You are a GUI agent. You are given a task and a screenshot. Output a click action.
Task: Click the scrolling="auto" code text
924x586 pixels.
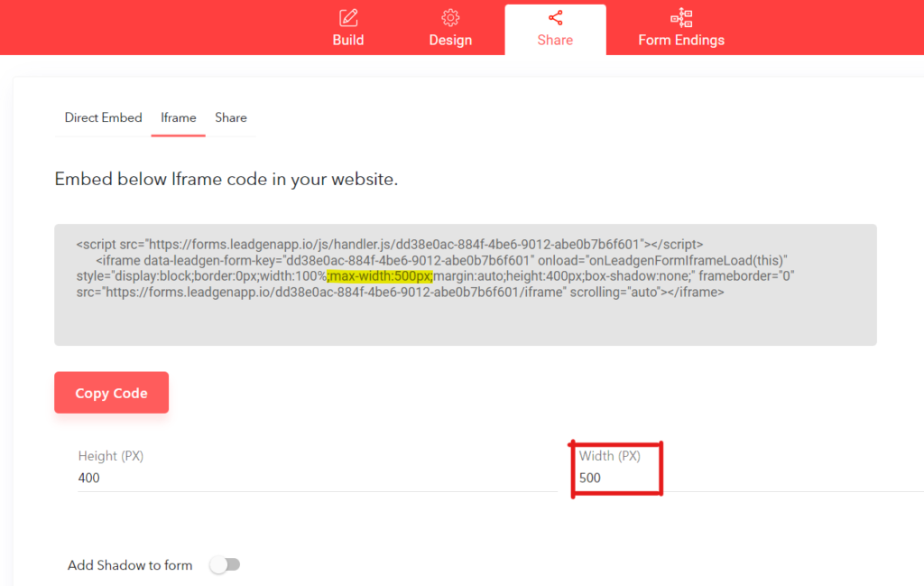click(x=614, y=293)
